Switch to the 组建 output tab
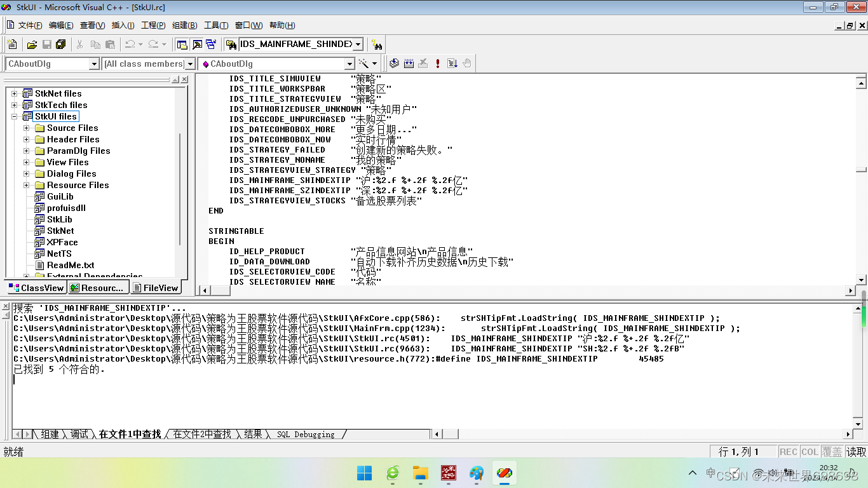868x488 pixels. click(x=50, y=435)
